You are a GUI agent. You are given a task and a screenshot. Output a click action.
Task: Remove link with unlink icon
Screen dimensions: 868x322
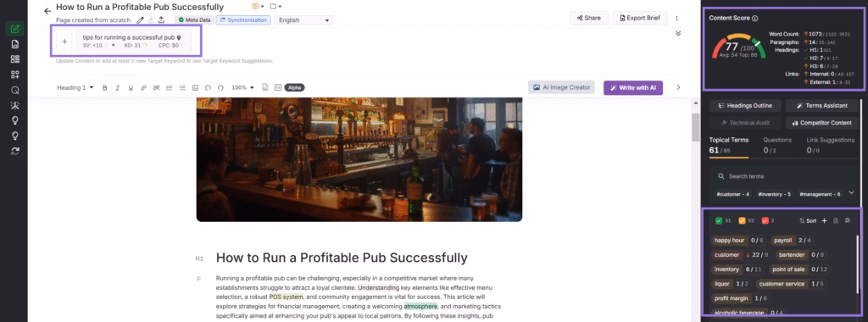[x=156, y=87]
